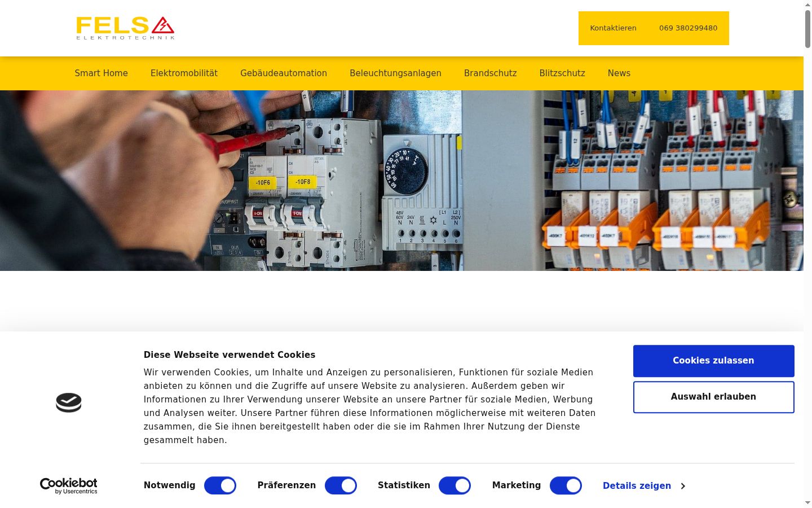This screenshot has width=812, height=508.
Task: Click the scrollbar up arrow
Action: click(x=807, y=4)
